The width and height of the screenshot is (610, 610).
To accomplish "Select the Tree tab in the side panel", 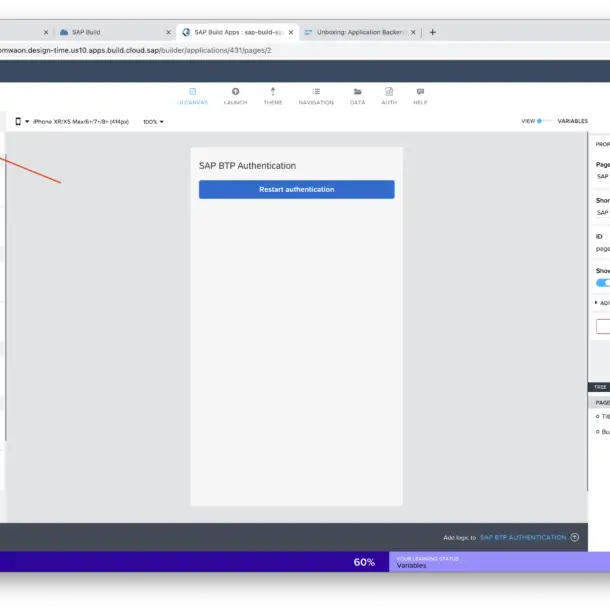I will (x=600, y=387).
